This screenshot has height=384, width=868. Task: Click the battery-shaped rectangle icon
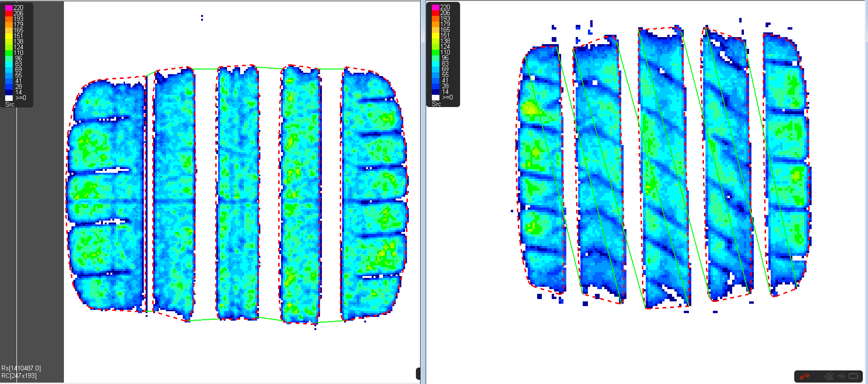point(853,376)
